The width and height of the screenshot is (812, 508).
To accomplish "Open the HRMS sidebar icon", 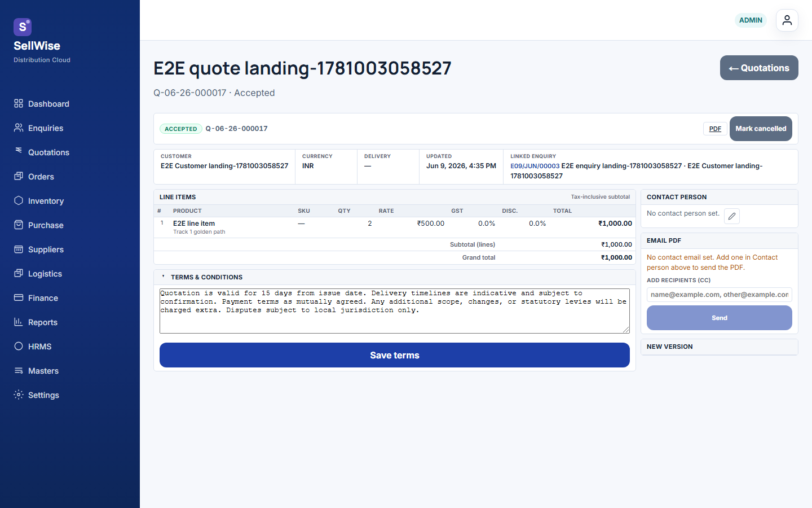I will coord(19,346).
